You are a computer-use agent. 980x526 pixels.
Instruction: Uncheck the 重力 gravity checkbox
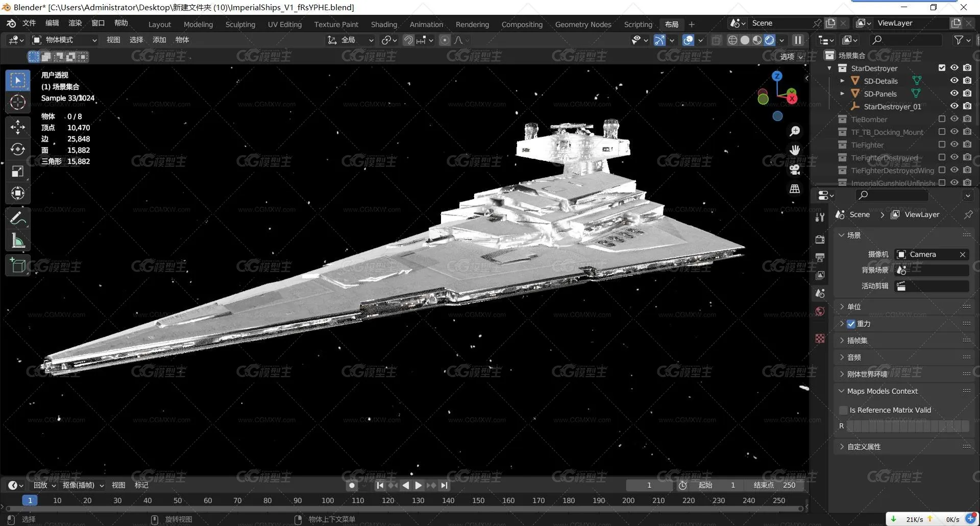tap(851, 323)
